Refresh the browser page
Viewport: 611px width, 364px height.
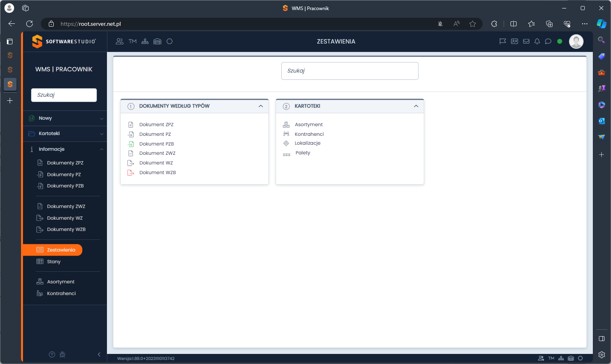[29, 24]
